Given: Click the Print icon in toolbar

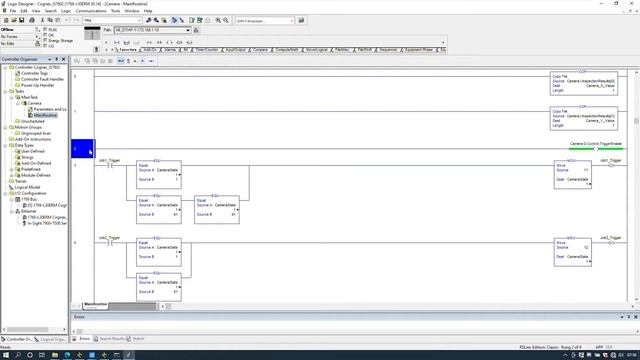Looking at the screenshot, I should 31,20.
